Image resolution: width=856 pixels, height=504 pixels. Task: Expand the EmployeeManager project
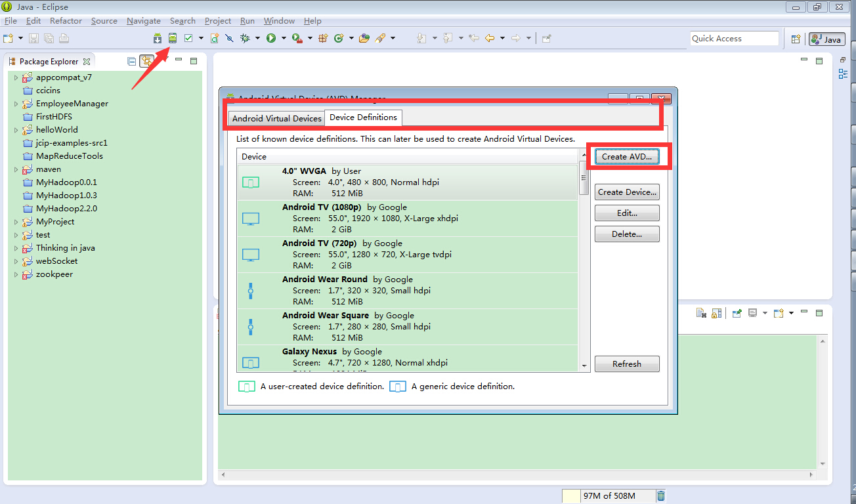[x=16, y=104]
